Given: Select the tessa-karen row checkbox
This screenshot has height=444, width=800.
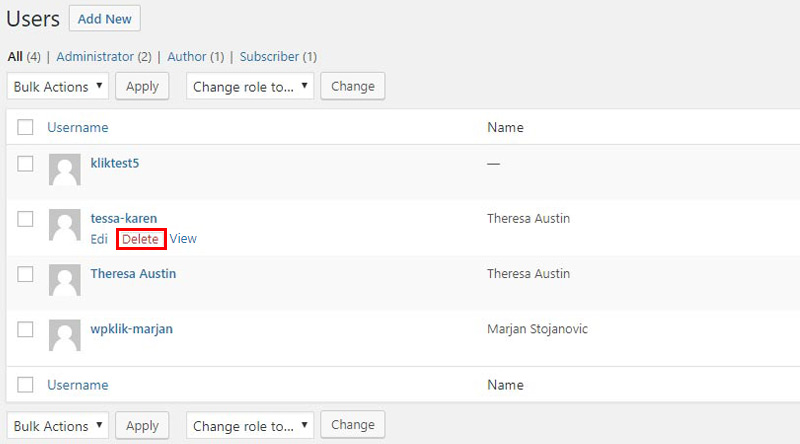Looking at the screenshot, I should pos(25,219).
